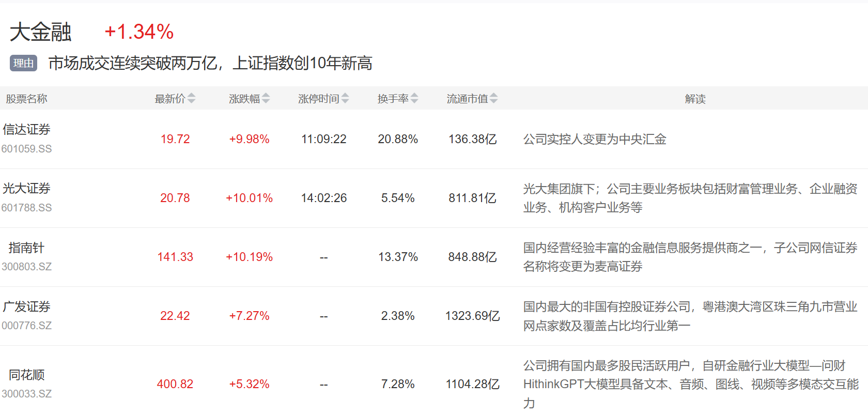Click the 股票名称 column header
This screenshot has width=868, height=414.
pos(26,99)
